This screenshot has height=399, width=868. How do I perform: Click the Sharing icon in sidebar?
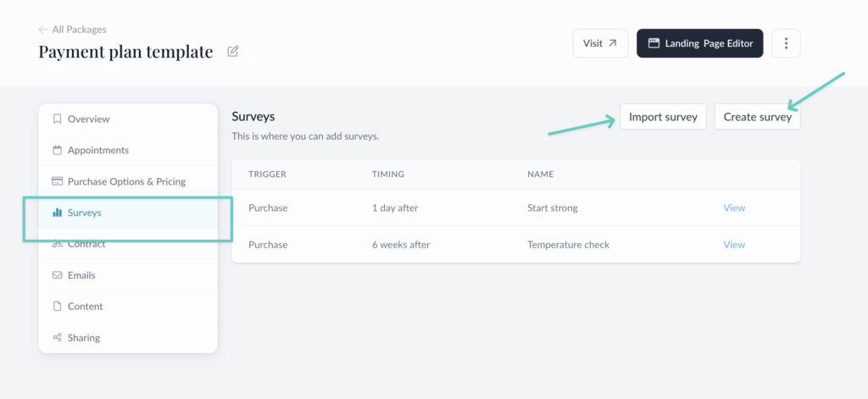point(57,338)
